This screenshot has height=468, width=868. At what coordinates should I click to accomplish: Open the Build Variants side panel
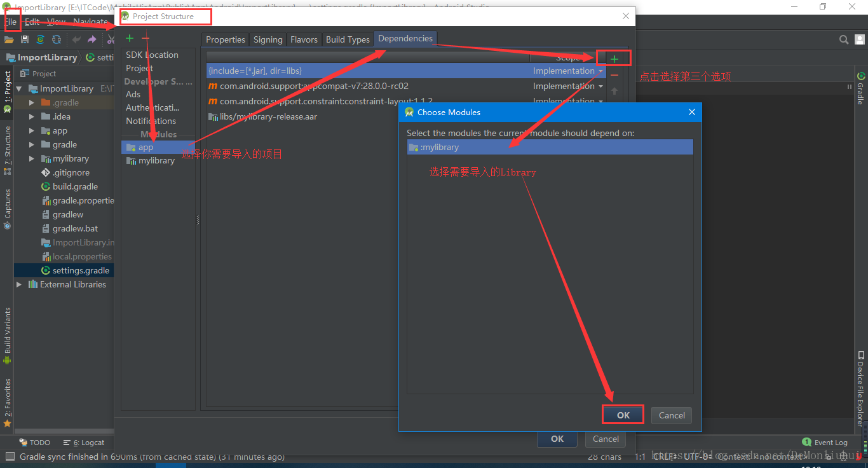coord(7,336)
